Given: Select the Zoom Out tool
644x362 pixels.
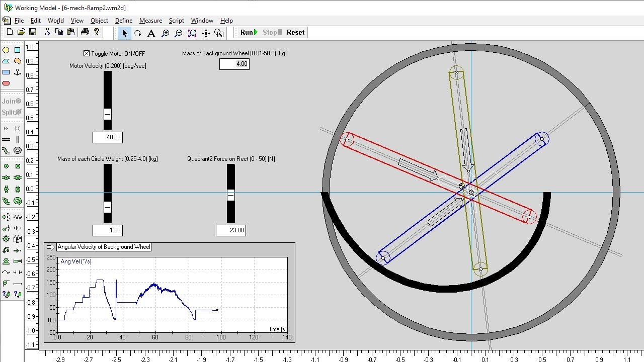Looking at the screenshot, I should tap(179, 33).
